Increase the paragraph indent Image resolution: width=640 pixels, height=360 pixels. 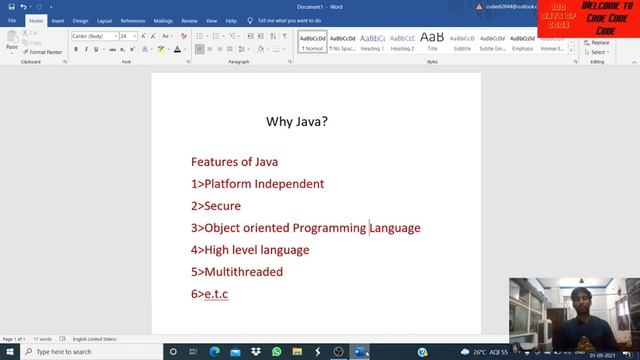261,36
